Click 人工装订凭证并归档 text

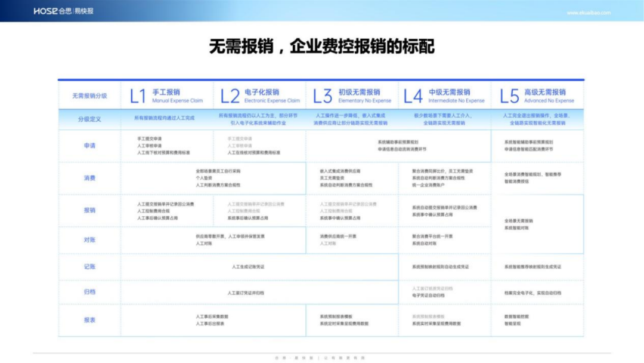246,293
